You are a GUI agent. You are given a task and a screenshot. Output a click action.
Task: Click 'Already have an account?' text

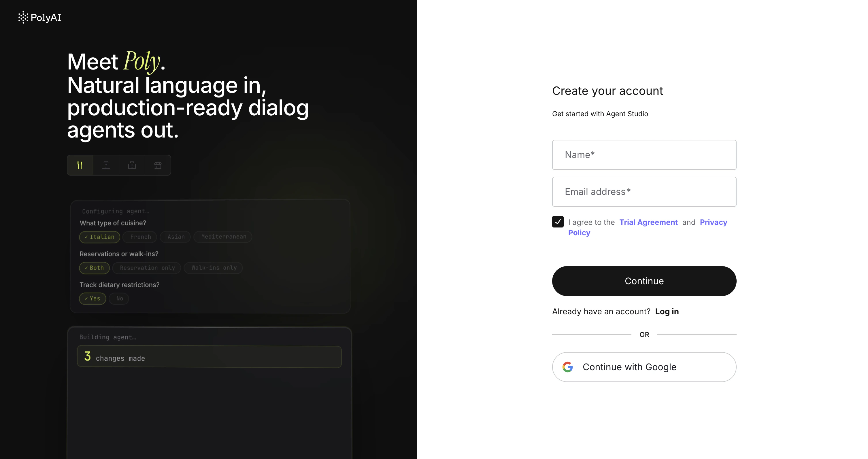pyautogui.click(x=601, y=311)
